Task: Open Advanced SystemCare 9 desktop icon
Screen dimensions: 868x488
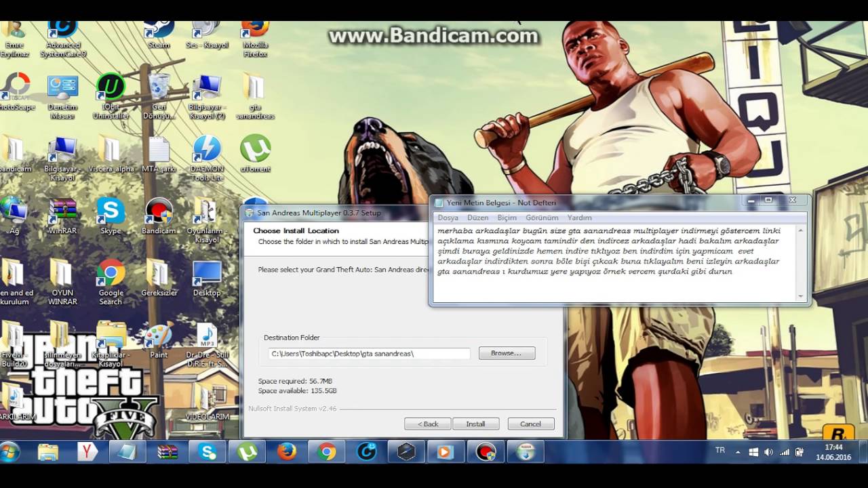Action: coord(63,39)
